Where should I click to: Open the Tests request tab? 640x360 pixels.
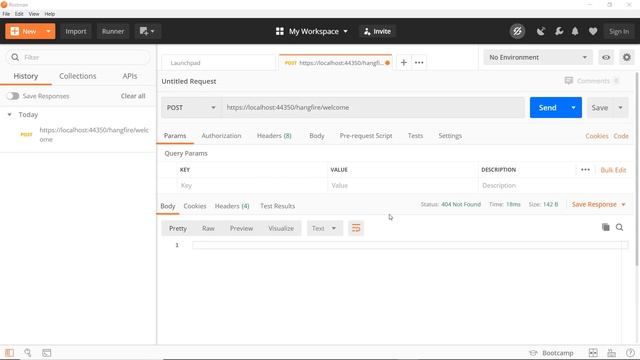coord(415,136)
